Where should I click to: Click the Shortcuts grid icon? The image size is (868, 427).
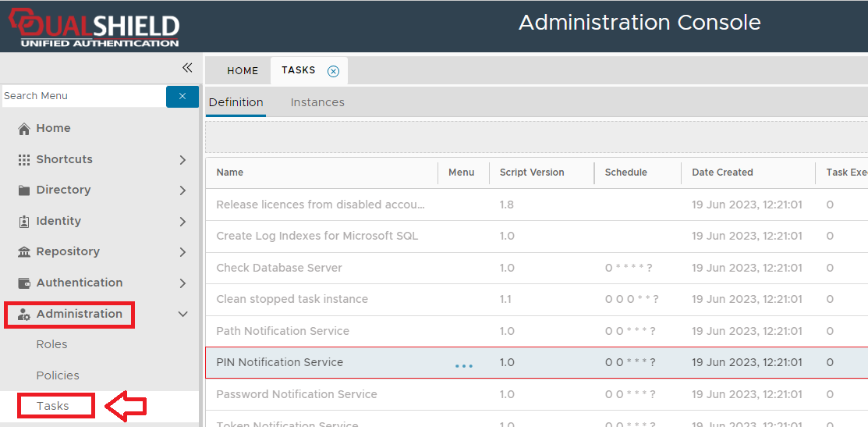click(24, 159)
